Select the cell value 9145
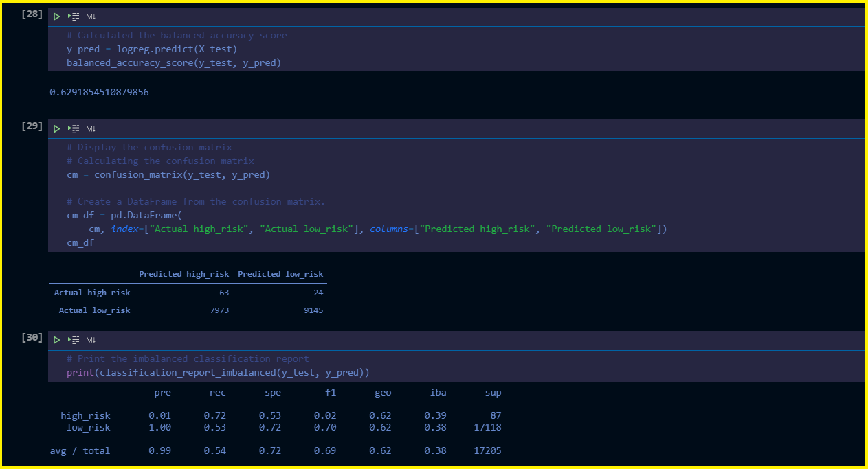 pyautogui.click(x=312, y=310)
